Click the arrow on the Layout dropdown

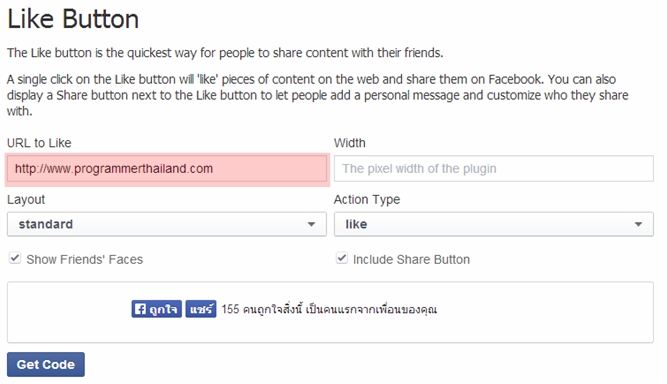311,224
